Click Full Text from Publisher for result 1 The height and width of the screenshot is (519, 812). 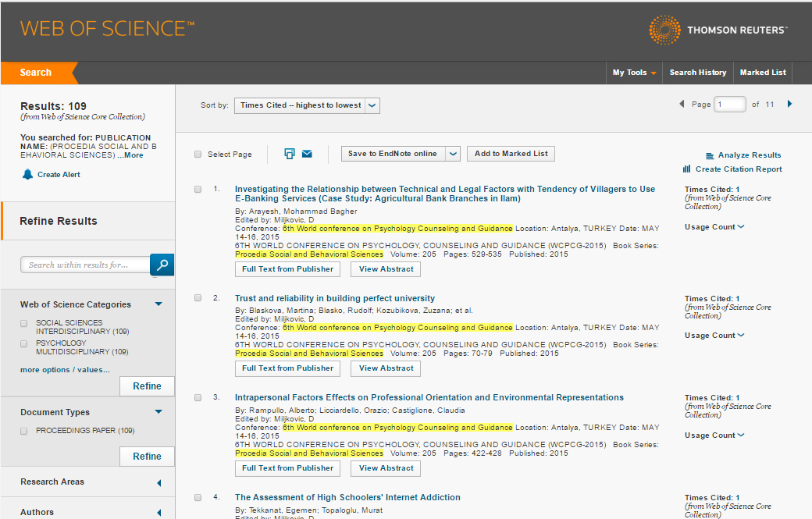click(288, 269)
